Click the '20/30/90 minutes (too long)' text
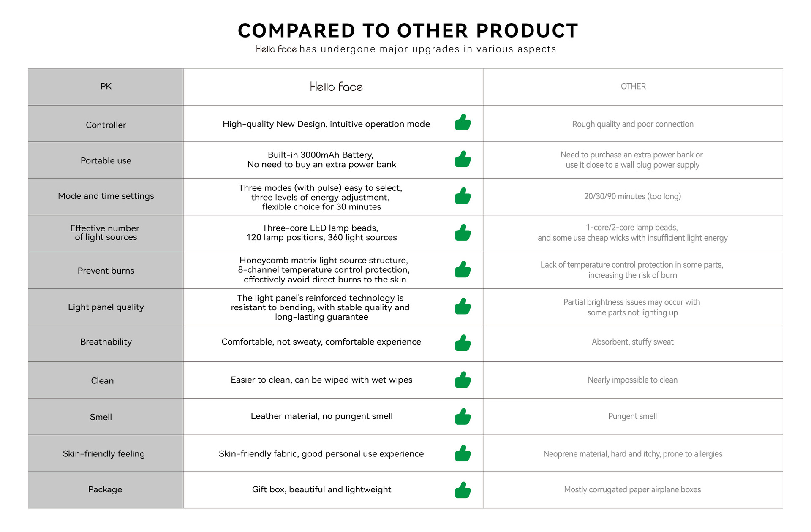Screen dimensions: 811x532 pos(632,196)
